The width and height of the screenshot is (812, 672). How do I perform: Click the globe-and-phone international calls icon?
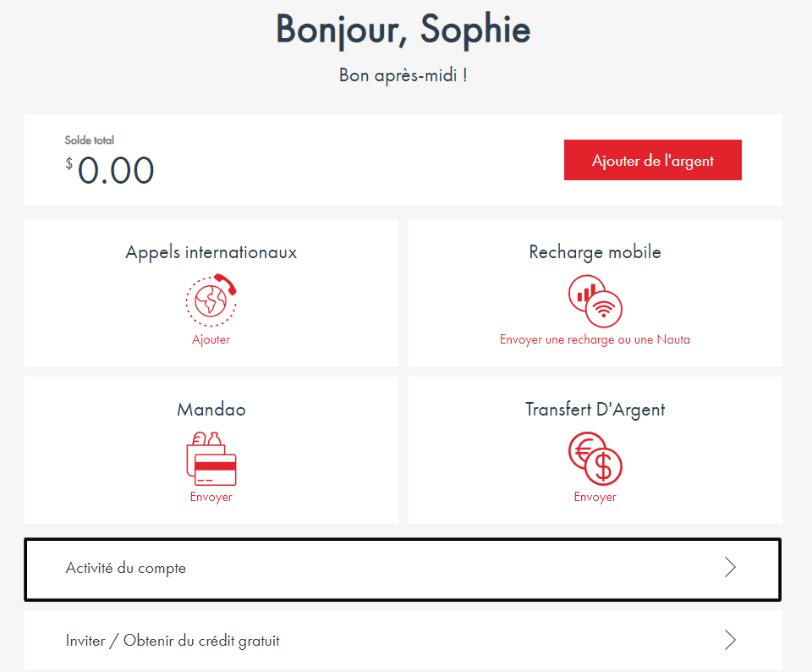pos(211,300)
